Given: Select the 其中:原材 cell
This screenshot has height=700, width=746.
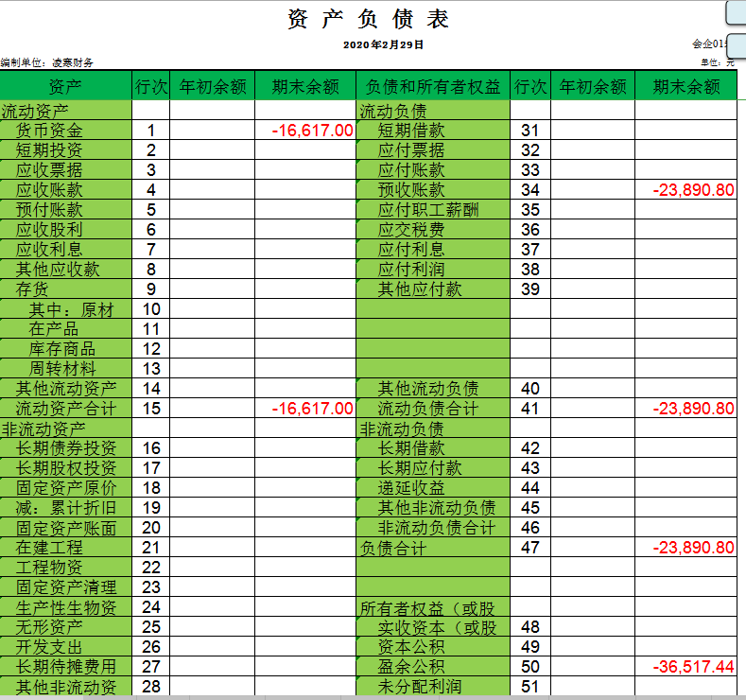Looking at the screenshot, I should click(x=65, y=309).
